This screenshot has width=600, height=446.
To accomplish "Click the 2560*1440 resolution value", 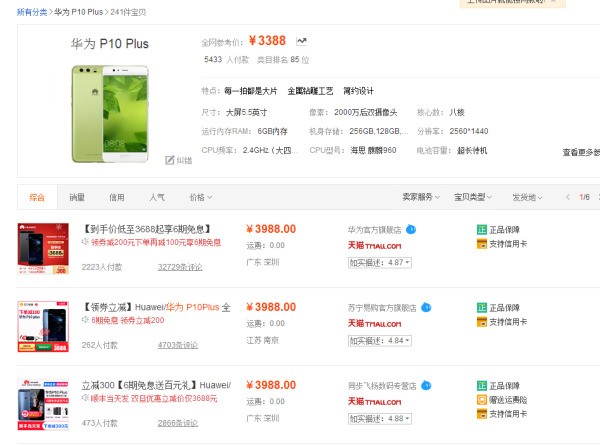I will tap(469, 131).
